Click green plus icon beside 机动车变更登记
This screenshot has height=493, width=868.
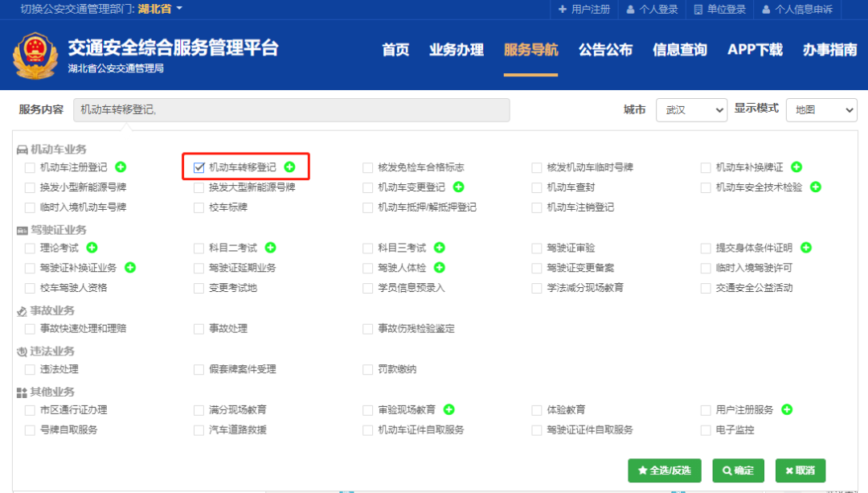click(458, 187)
